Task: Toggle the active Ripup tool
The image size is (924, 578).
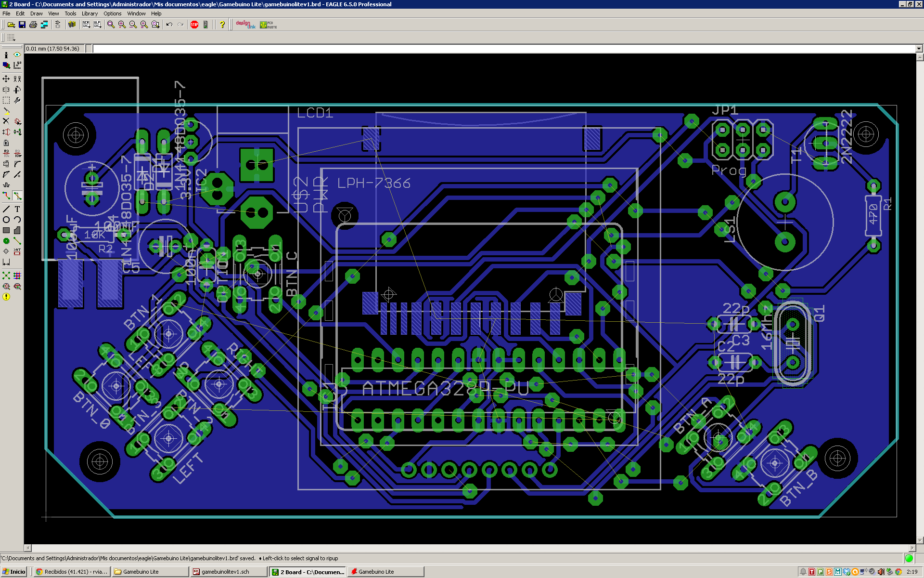Action: coord(17,196)
